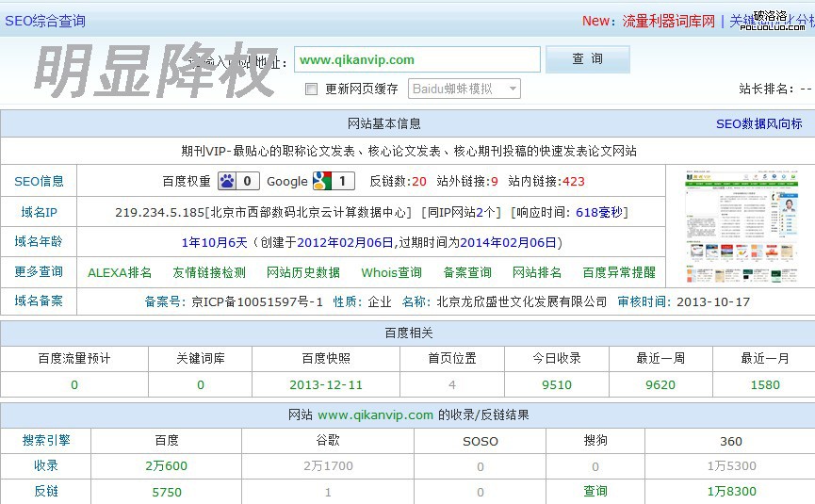The width and height of the screenshot is (815, 504).
Task: Open the ALEXA排名 link
Action: point(120,272)
